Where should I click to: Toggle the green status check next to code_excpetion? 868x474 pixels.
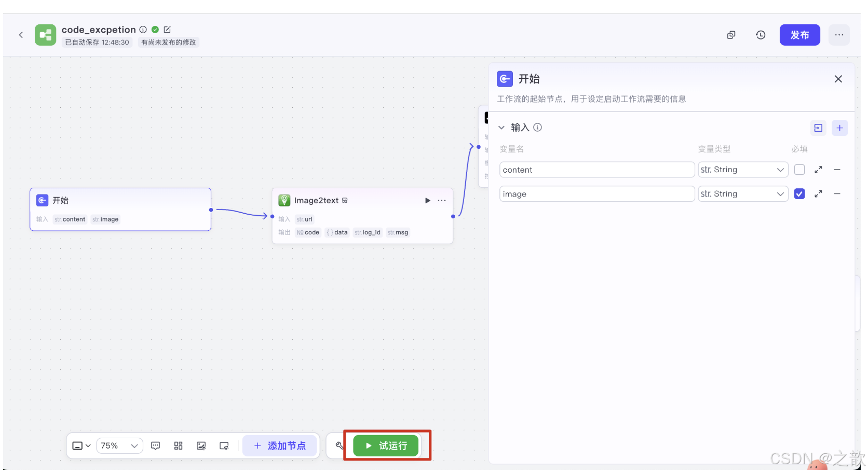click(155, 30)
